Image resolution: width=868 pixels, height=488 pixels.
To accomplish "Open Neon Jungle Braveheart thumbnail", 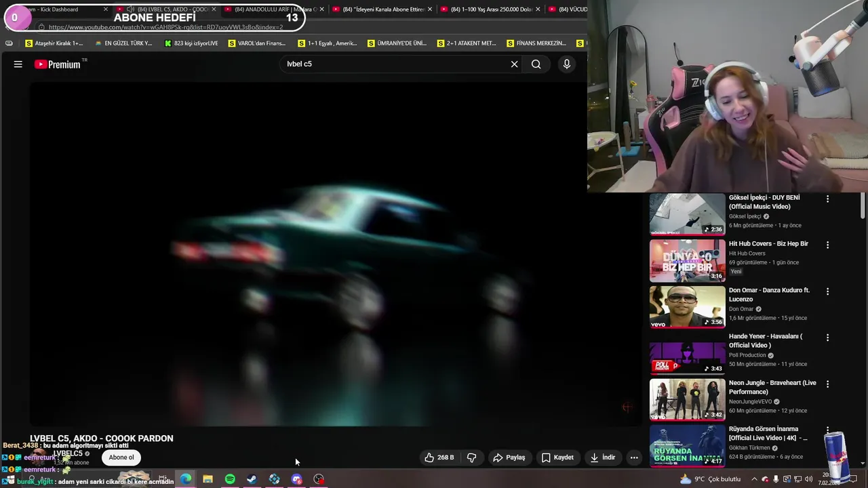I will pyautogui.click(x=688, y=400).
